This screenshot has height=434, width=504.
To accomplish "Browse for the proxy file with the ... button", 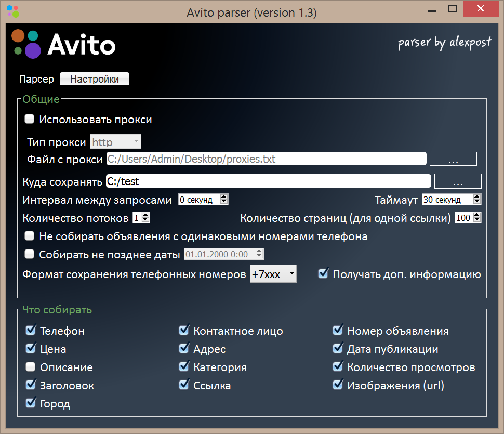I will (x=453, y=160).
